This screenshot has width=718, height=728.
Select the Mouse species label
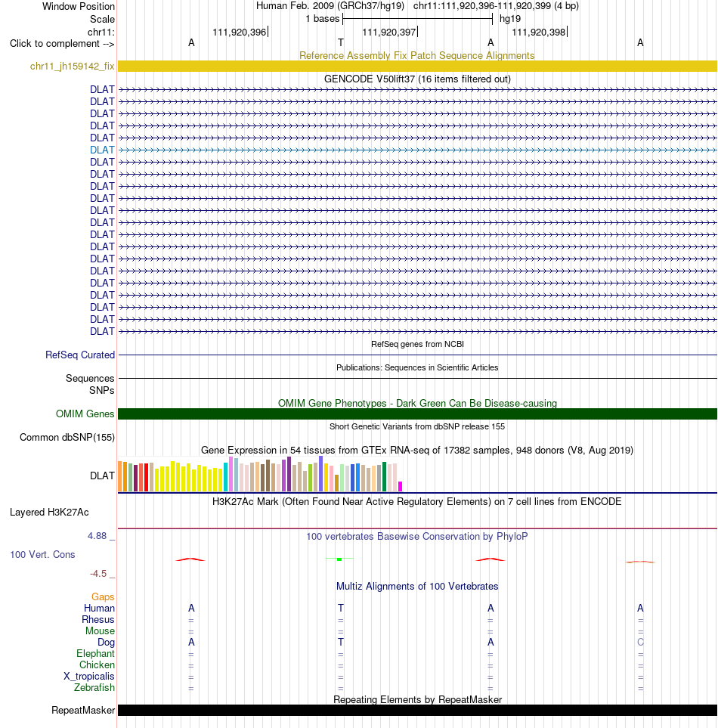point(100,631)
